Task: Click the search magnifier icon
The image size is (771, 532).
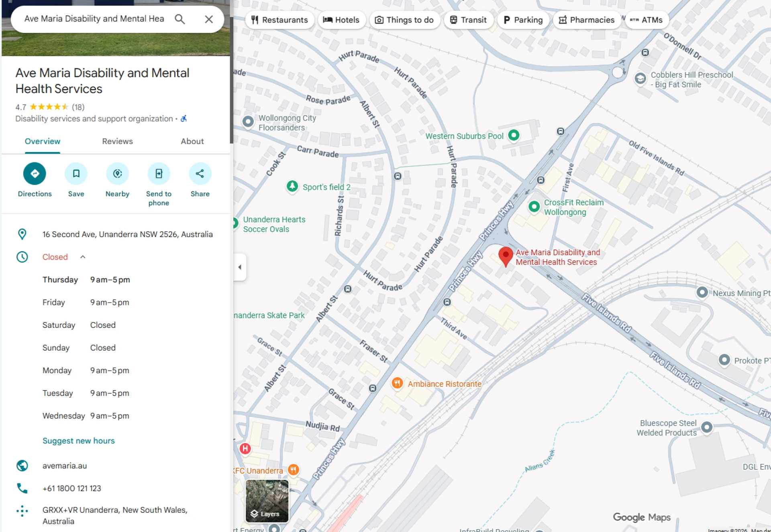Action: (x=180, y=19)
